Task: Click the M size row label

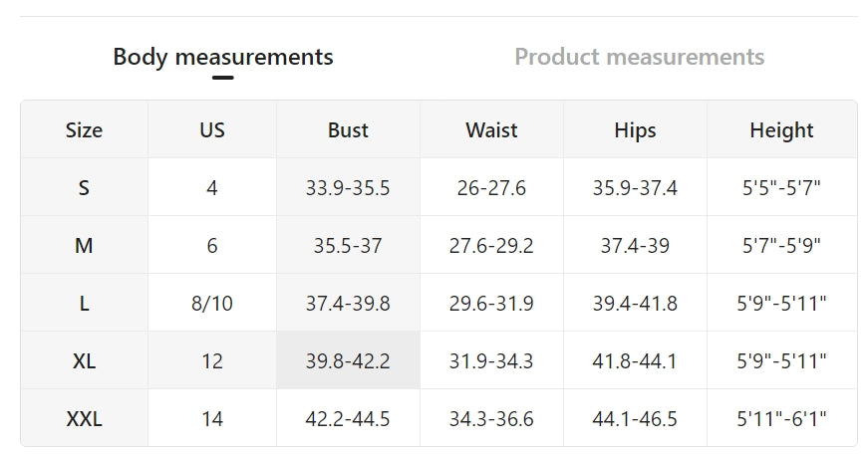Action: (84, 246)
